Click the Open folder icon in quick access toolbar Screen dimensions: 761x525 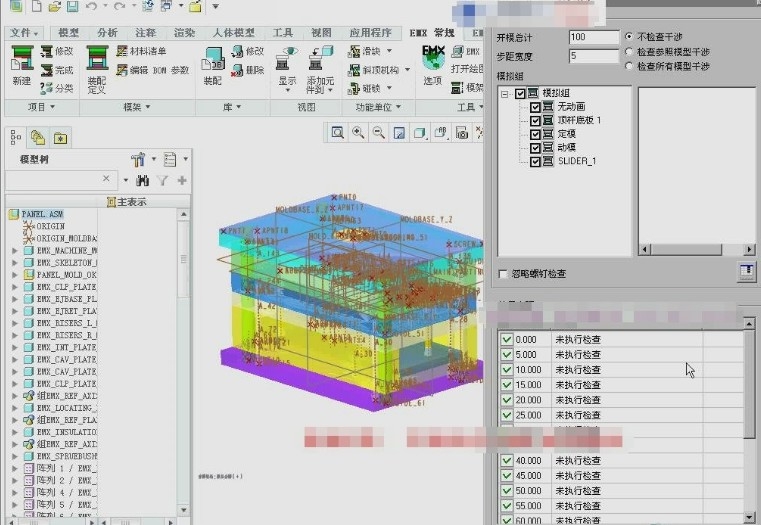tap(55, 6)
